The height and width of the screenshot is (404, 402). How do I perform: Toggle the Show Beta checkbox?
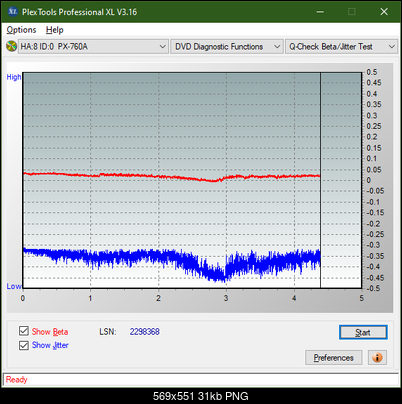[24, 331]
